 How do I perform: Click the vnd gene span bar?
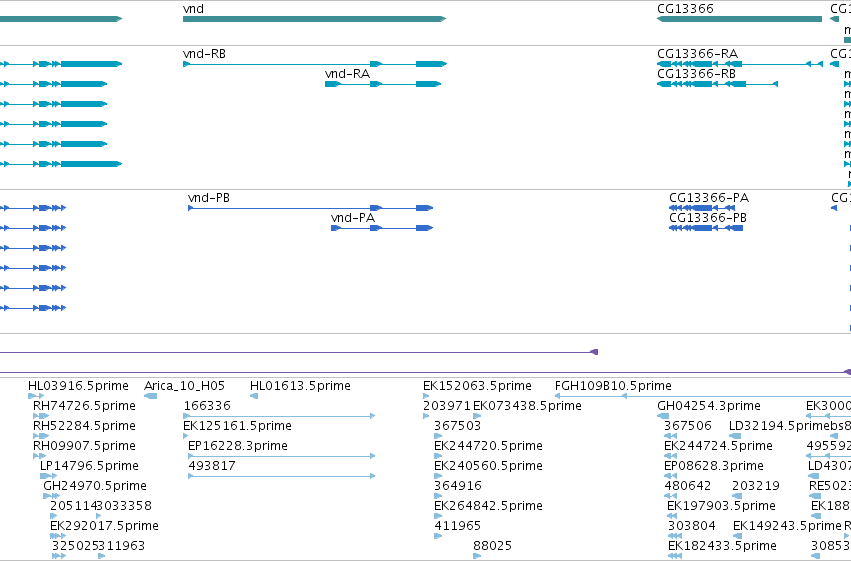(314, 19)
